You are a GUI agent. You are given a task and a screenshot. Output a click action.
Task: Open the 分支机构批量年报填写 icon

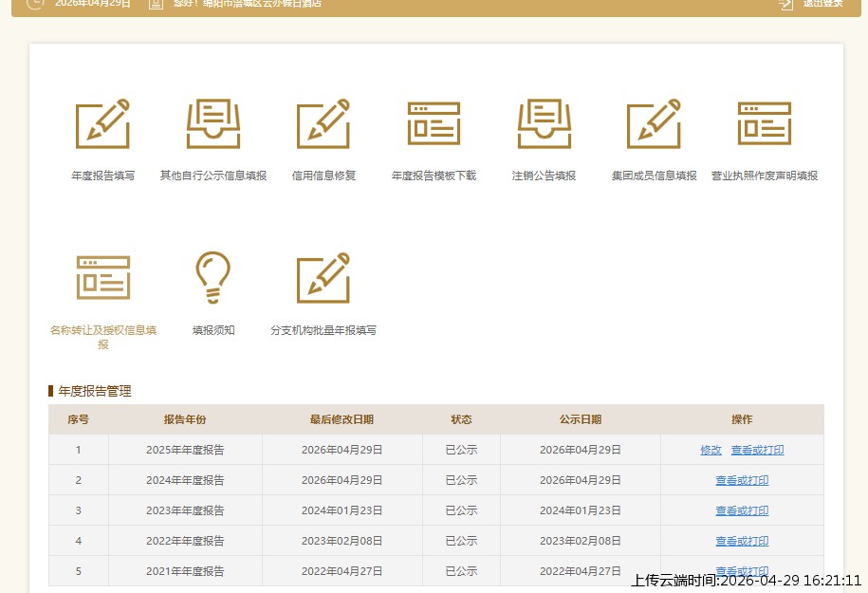[323, 278]
